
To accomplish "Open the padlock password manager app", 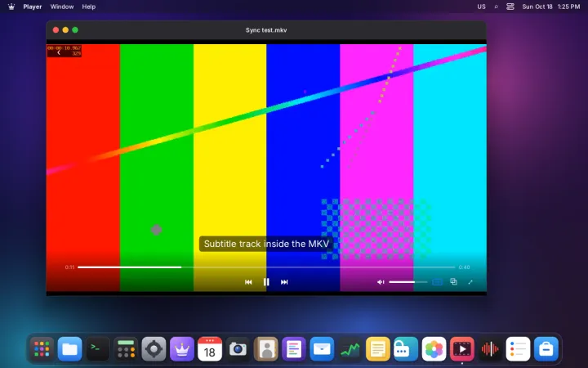I will (x=406, y=349).
